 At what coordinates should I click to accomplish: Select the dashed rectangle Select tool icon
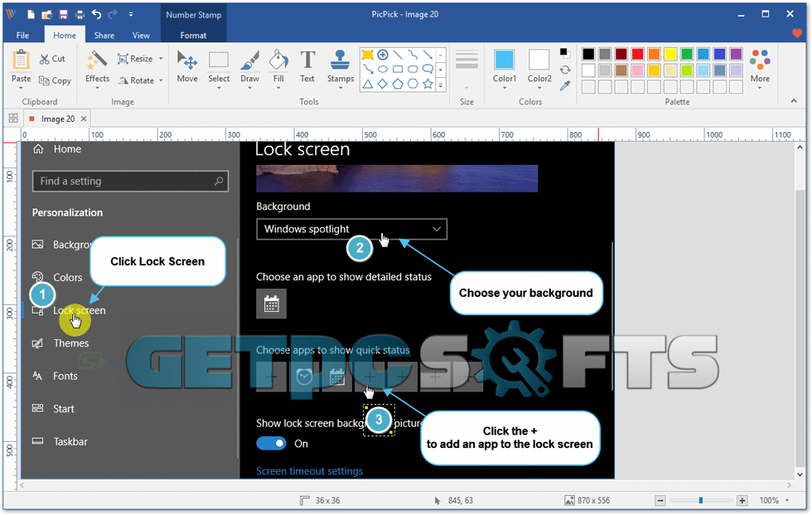tap(219, 60)
